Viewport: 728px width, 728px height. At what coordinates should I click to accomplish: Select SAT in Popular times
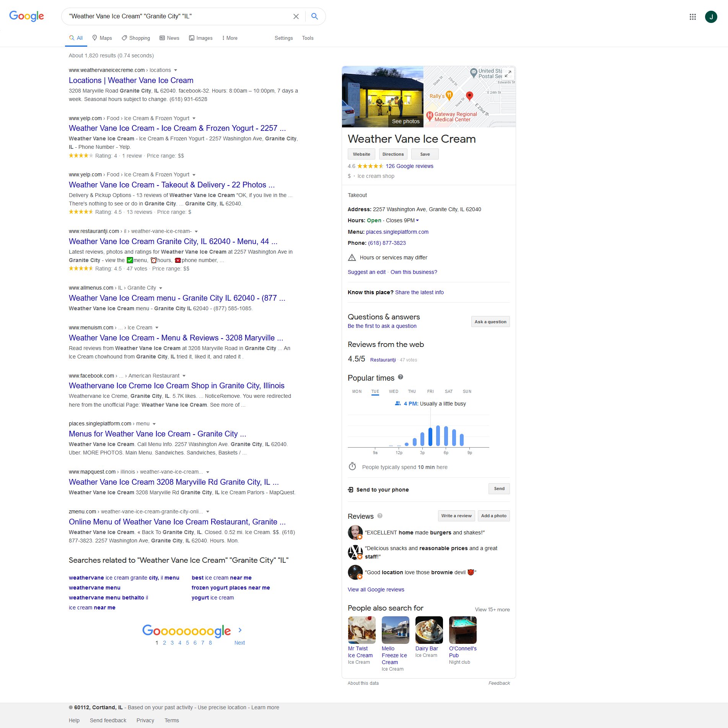[x=448, y=391]
